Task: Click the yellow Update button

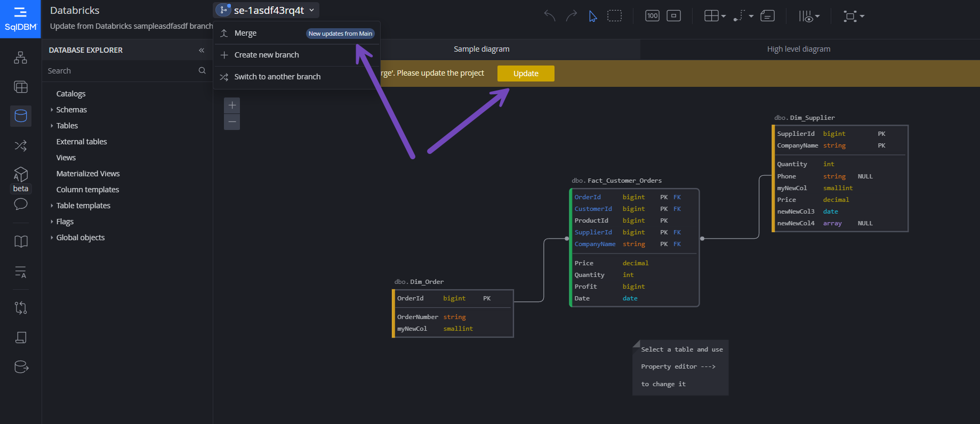Action: tap(526, 74)
